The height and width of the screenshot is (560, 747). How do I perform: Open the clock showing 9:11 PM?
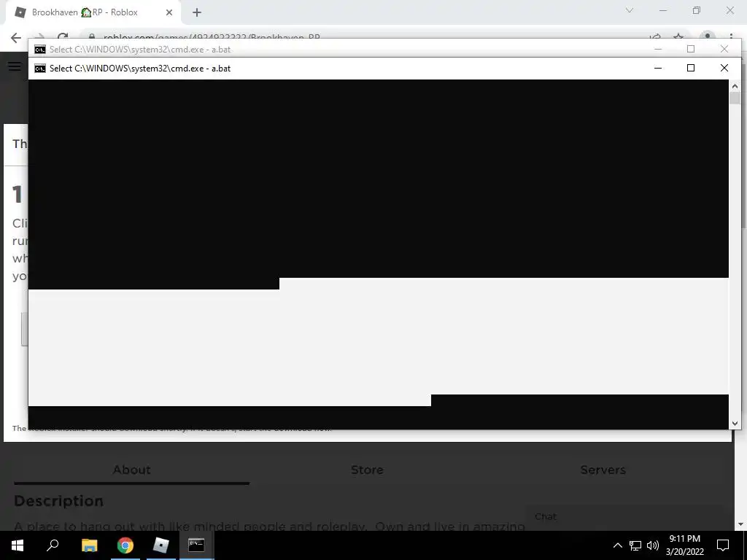pyautogui.click(x=684, y=545)
